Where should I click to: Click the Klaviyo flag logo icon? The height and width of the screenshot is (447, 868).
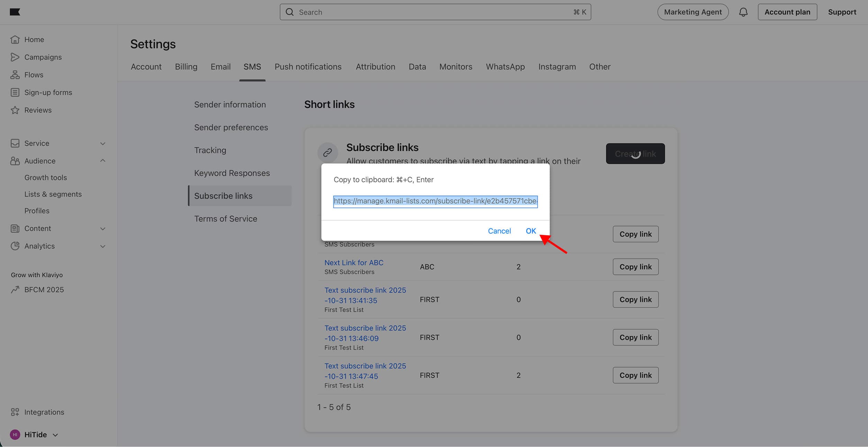pos(15,12)
